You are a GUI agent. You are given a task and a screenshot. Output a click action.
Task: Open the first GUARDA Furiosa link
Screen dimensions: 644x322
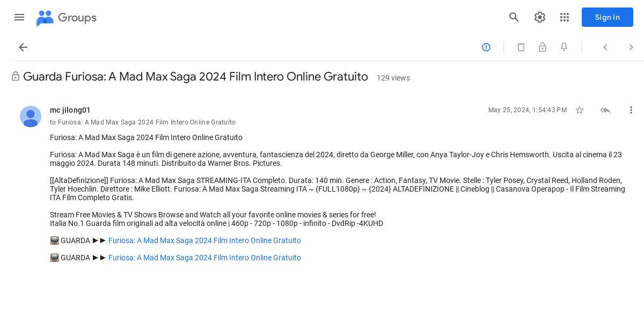coord(204,240)
